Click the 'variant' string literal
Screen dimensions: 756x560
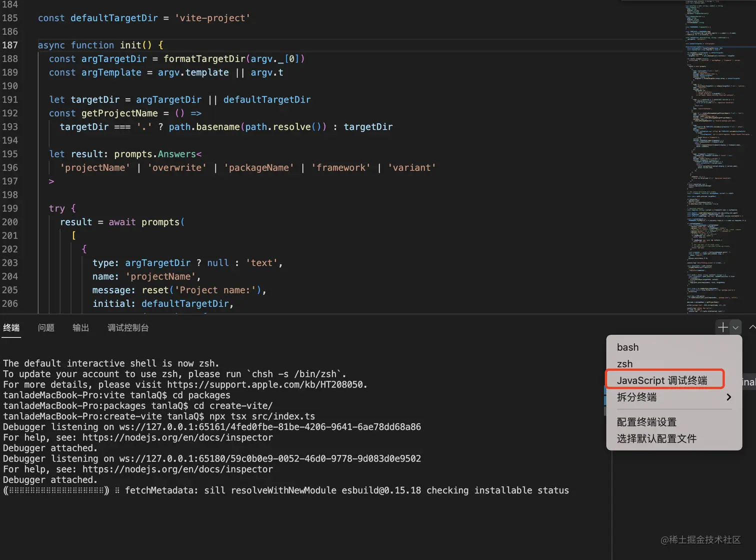pos(412,167)
